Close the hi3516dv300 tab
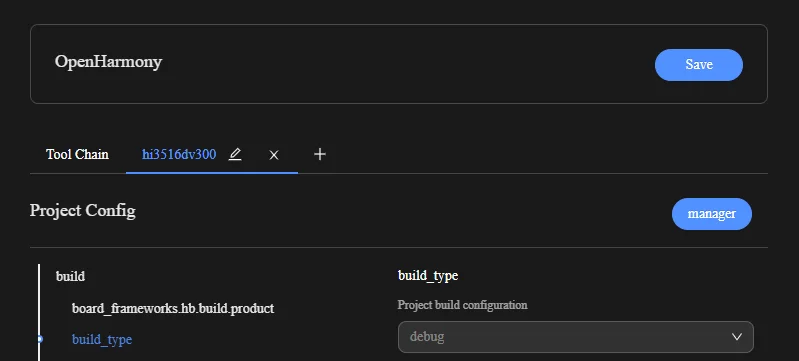 tap(274, 155)
